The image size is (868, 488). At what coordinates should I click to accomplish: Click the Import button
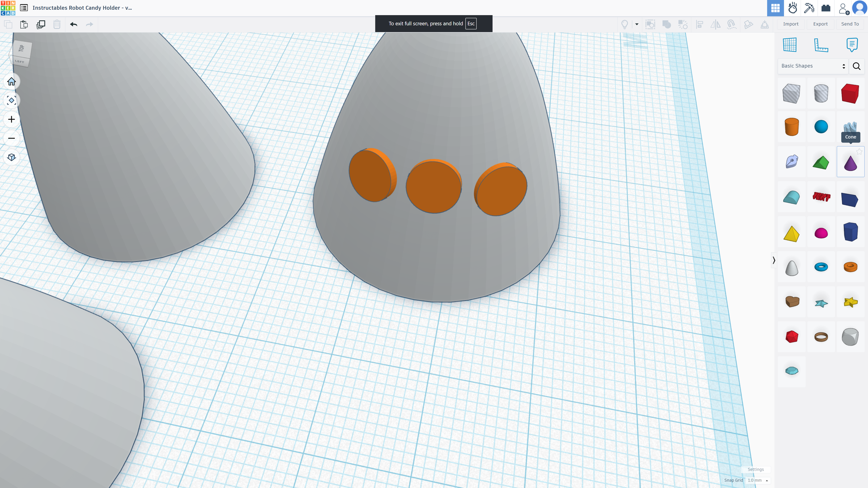791,24
